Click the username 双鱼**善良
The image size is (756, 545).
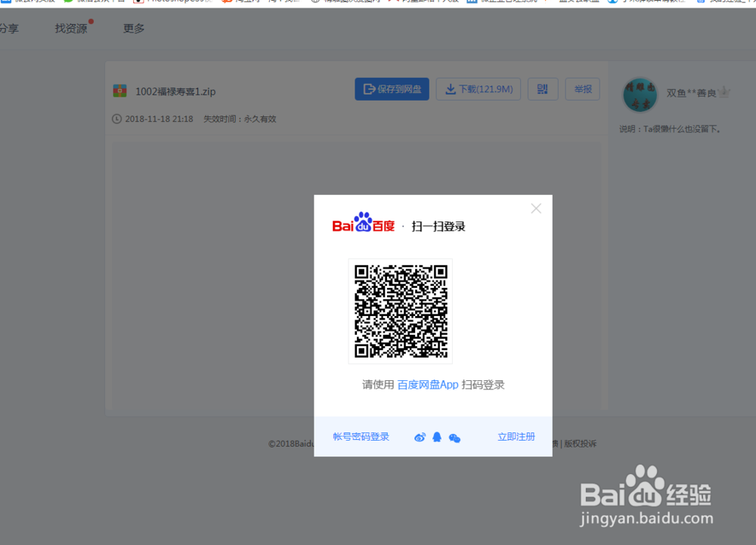[x=692, y=93]
